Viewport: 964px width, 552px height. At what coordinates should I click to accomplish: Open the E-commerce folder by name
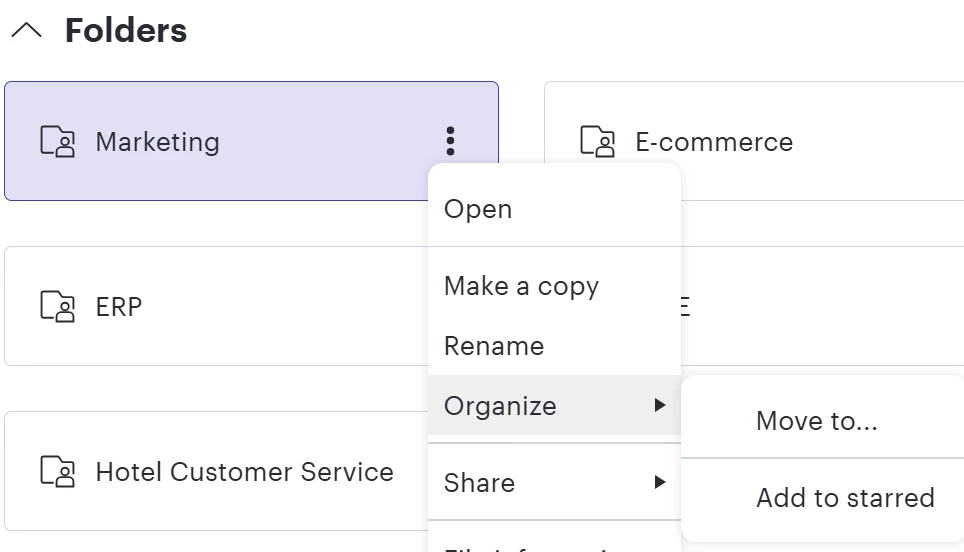coord(714,142)
